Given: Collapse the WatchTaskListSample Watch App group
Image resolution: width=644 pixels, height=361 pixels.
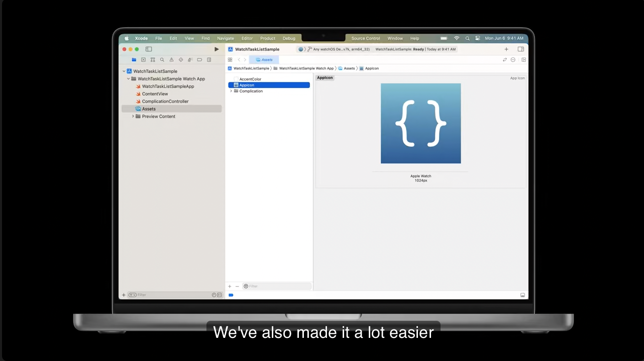Looking at the screenshot, I should [x=129, y=79].
